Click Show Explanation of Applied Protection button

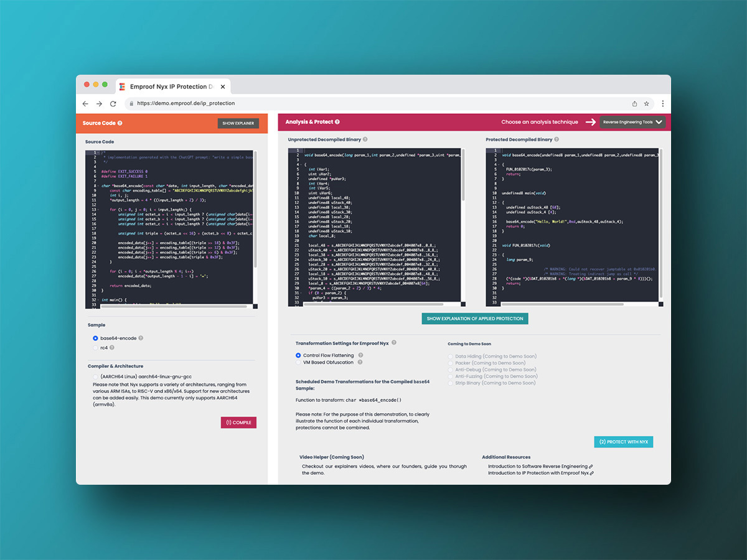(x=475, y=319)
